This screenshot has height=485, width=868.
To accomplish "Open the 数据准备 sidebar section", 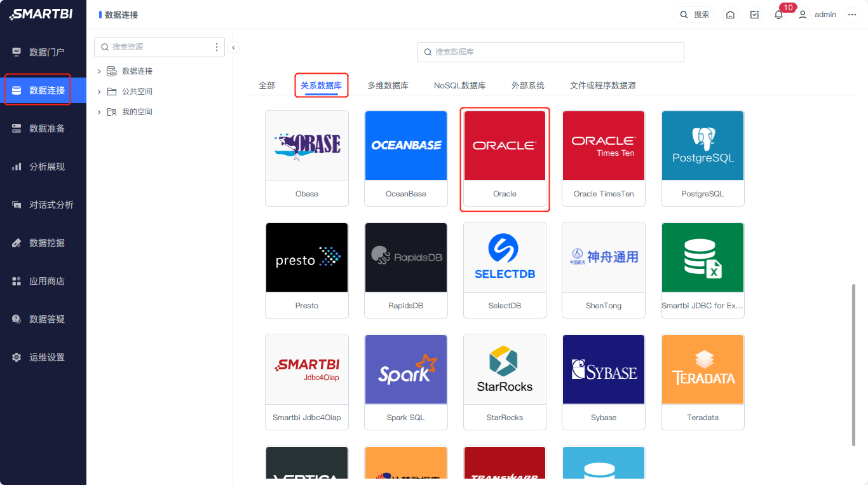I will coord(43,128).
